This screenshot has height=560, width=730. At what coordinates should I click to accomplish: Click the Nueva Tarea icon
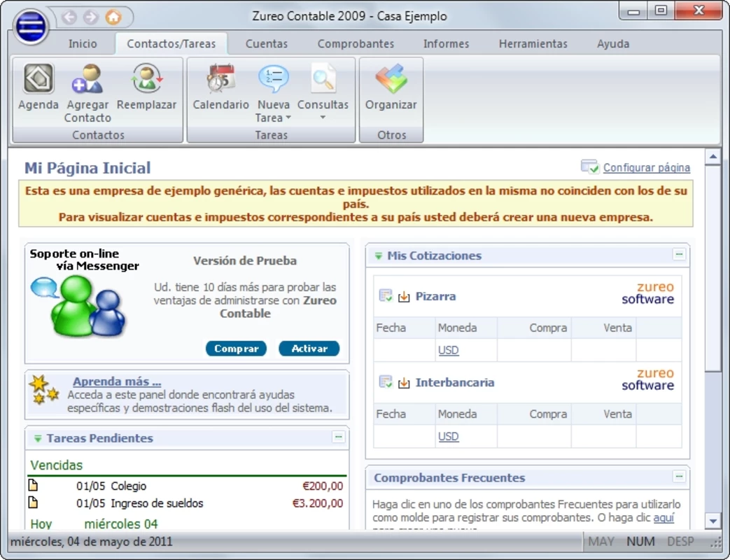[x=273, y=78]
